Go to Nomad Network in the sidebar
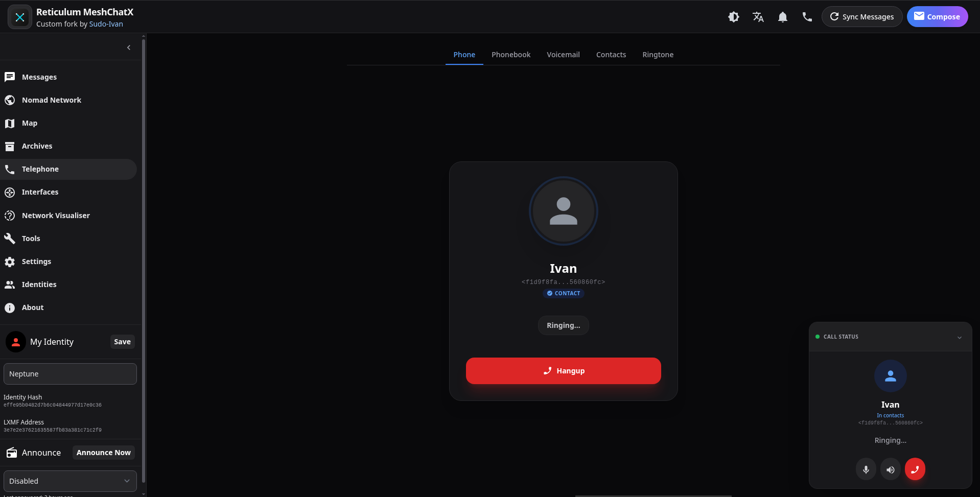Screen dimensions: 980x497 51,100
